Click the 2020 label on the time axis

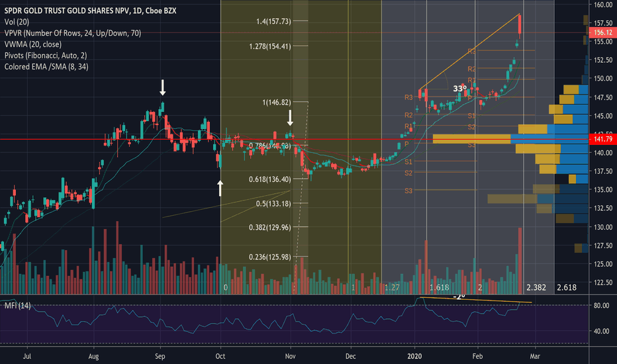(x=414, y=356)
